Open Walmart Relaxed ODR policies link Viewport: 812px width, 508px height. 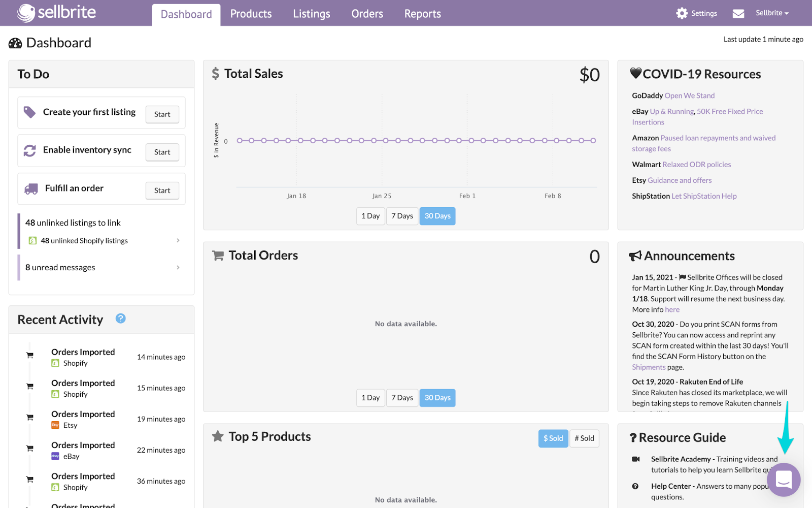(x=697, y=165)
